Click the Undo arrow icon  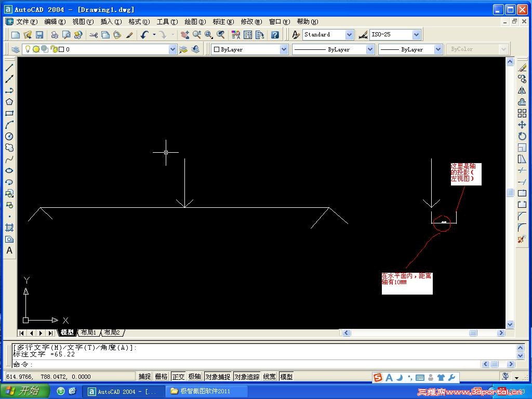coord(145,35)
